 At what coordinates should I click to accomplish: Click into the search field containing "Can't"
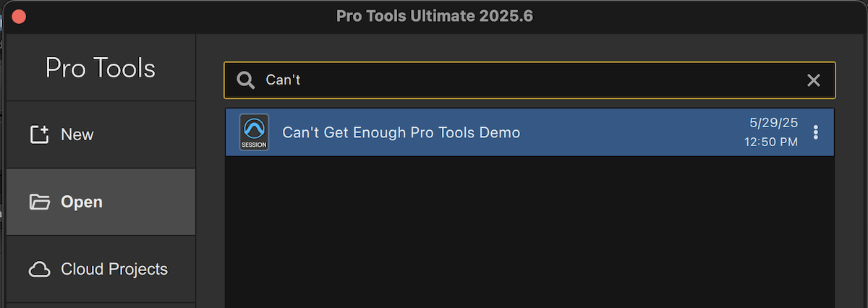pyautogui.click(x=506, y=80)
